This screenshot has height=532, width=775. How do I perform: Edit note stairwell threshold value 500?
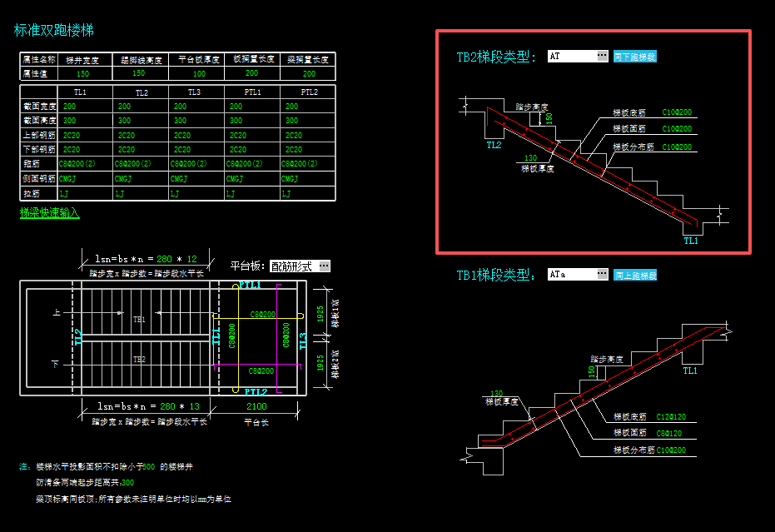(x=148, y=467)
